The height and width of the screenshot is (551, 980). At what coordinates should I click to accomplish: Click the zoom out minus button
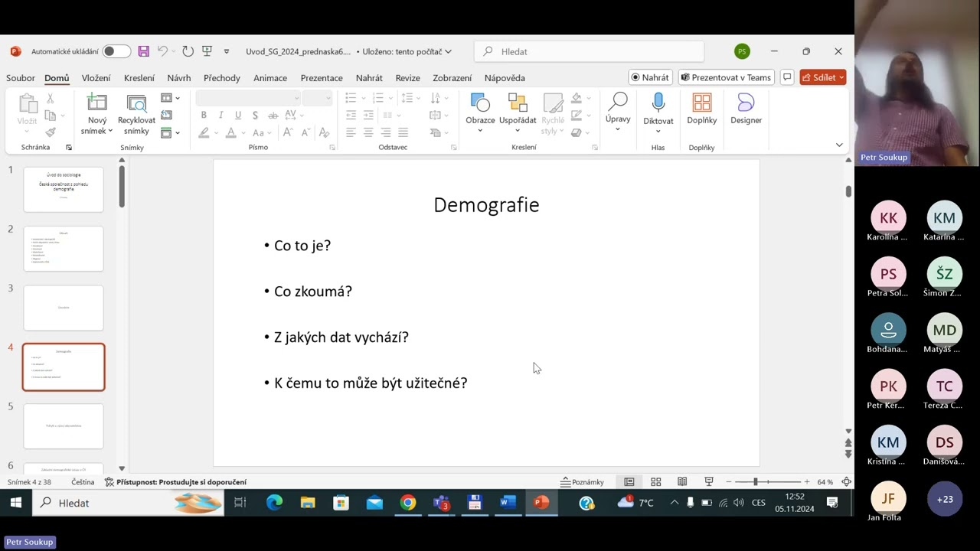pos(729,482)
